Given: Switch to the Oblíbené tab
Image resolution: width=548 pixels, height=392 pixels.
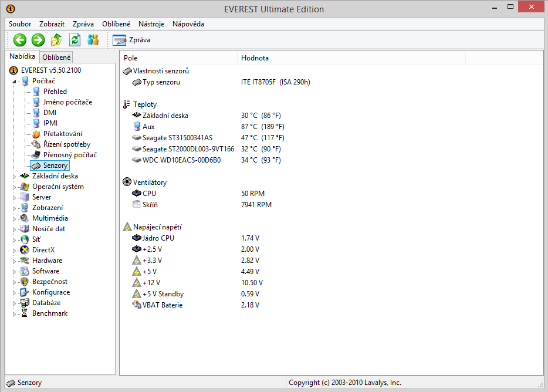Looking at the screenshot, I should click(56, 58).
